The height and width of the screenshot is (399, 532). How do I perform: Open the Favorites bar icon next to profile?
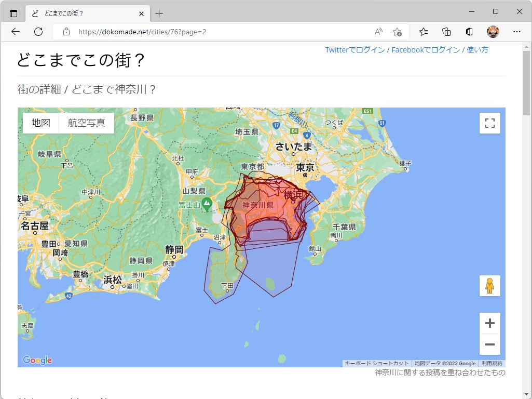[x=423, y=32]
